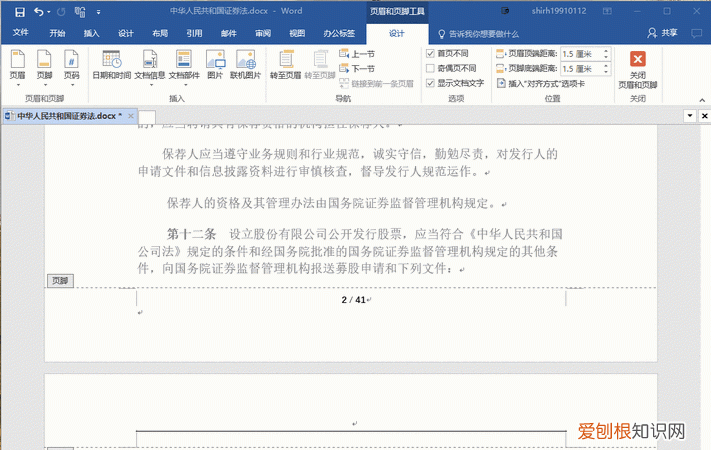Click the user account shirh19910112

click(559, 11)
